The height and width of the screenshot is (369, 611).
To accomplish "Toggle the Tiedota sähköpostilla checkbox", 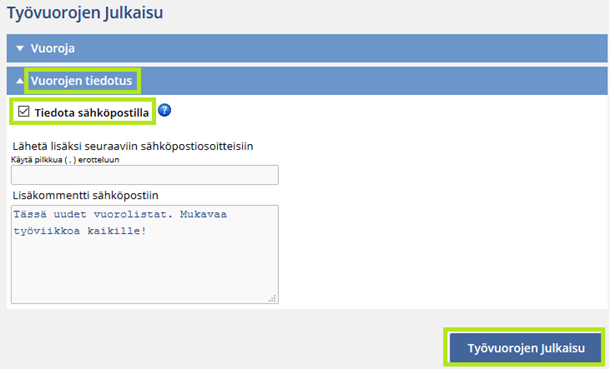I will 24,111.
